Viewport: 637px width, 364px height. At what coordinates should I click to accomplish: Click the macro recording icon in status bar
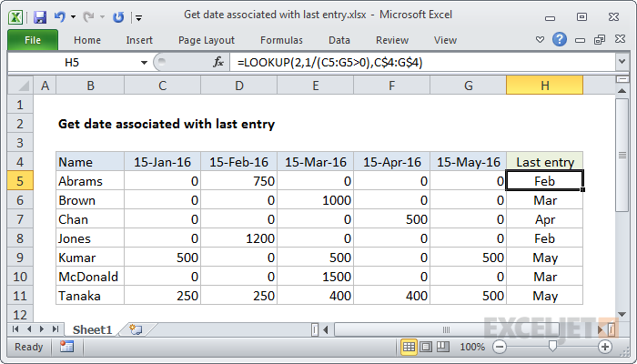[x=66, y=347]
